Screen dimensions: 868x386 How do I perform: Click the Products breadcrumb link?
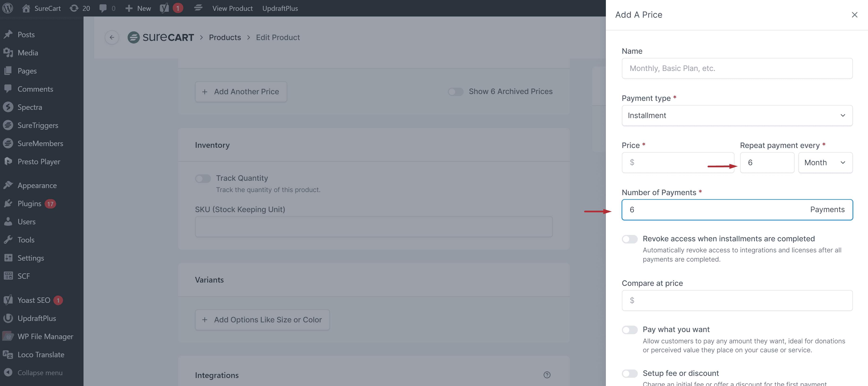click(225, 37)
